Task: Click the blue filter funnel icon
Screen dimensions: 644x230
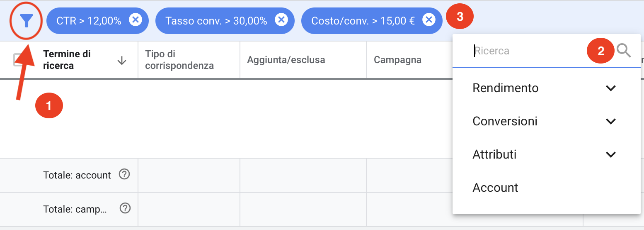Action: pos(26,20)
